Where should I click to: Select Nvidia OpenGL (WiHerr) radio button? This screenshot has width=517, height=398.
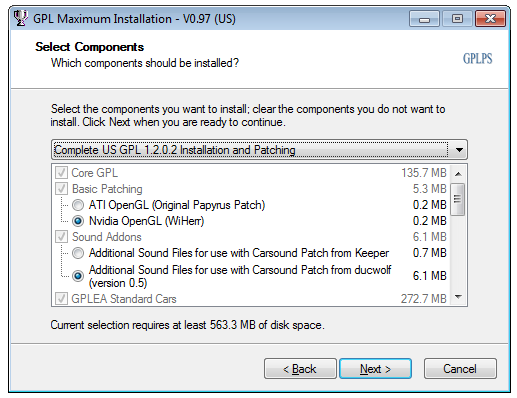click(x=78, y=221)
